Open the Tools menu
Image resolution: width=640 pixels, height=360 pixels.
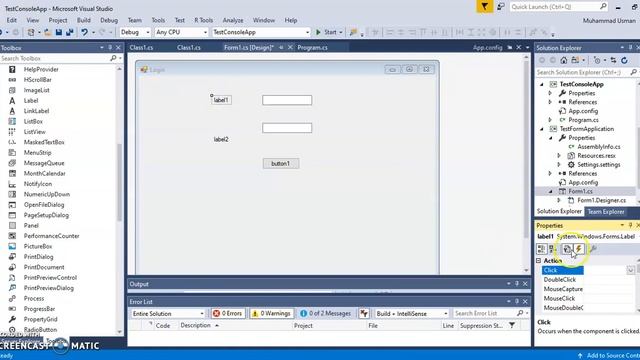[x=158, y=20]
